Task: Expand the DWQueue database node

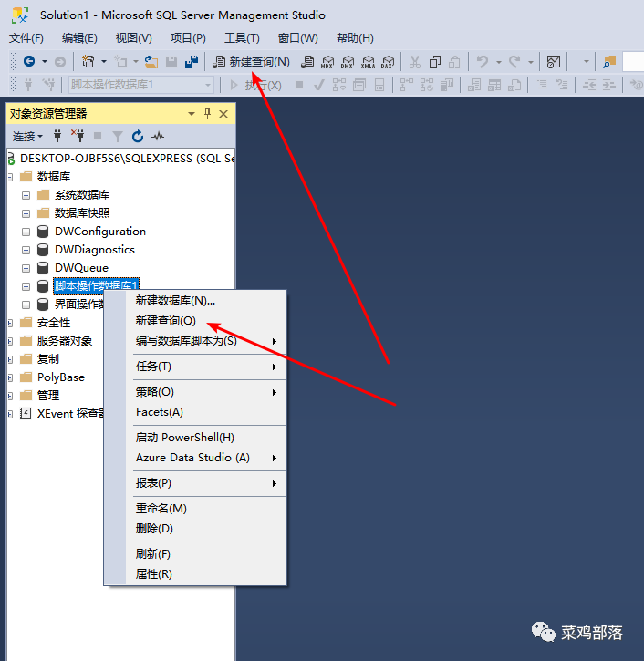Action: pos(26,269)
